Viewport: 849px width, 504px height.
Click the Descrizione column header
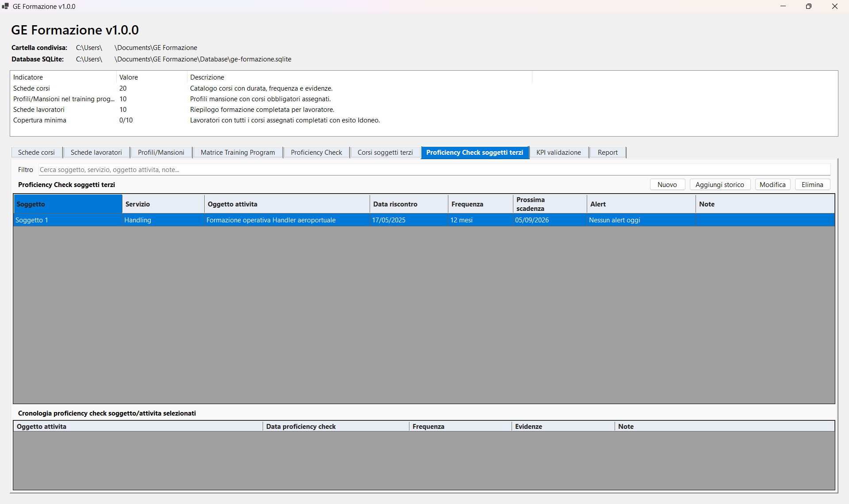(359, 77)
